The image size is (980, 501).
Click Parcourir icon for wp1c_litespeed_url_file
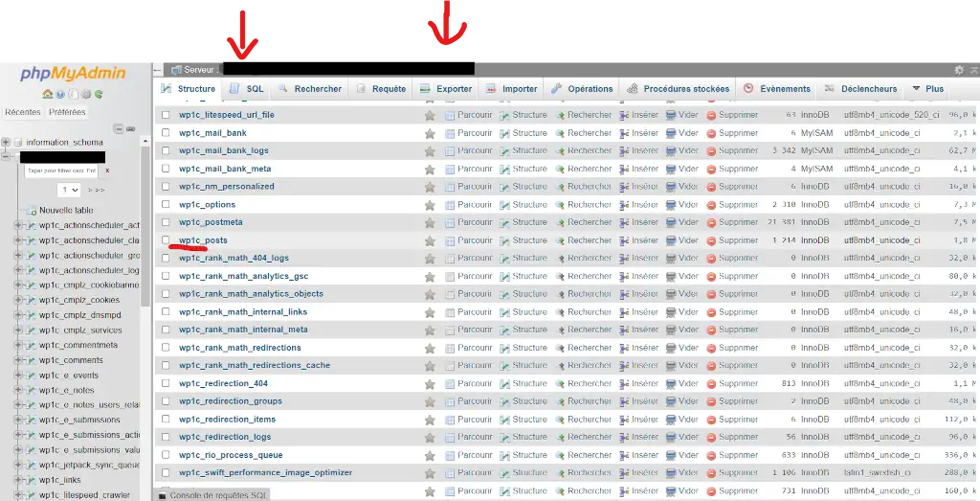(450, 116)
